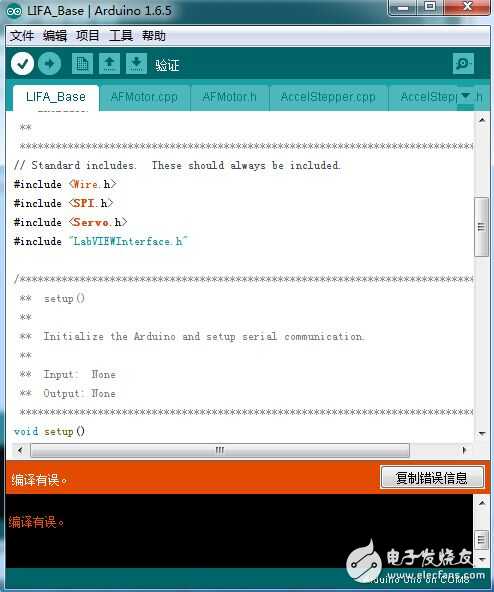Open the 编辑 menu
This screenshot has height=592, width=494.
(55, 36)
